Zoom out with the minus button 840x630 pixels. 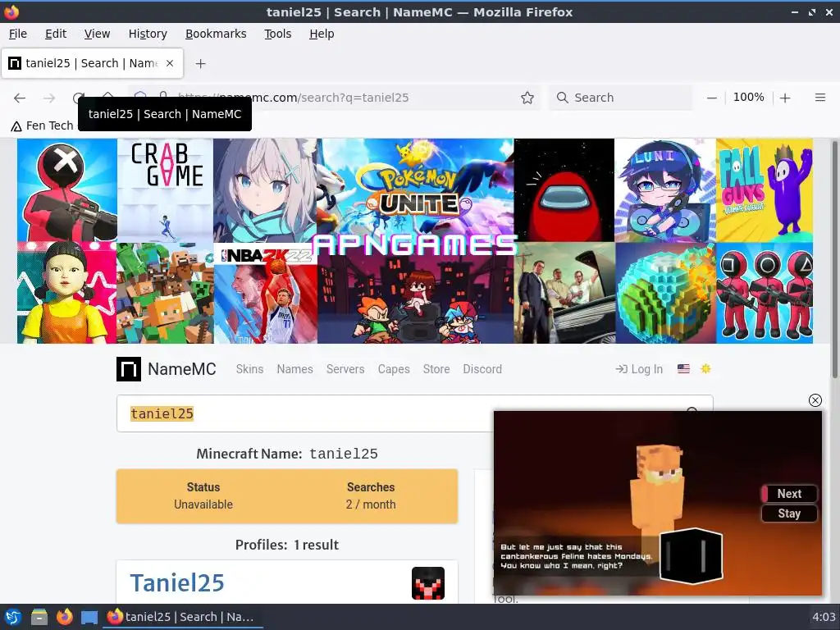[711, 98]
